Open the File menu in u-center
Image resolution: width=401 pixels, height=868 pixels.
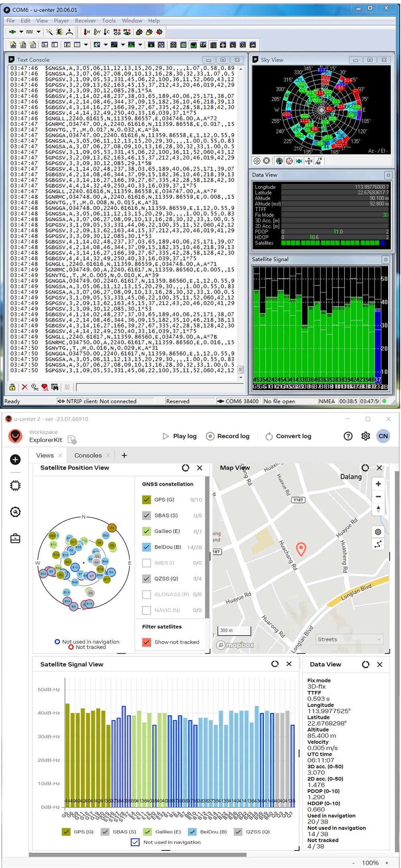tap(10, 20)
